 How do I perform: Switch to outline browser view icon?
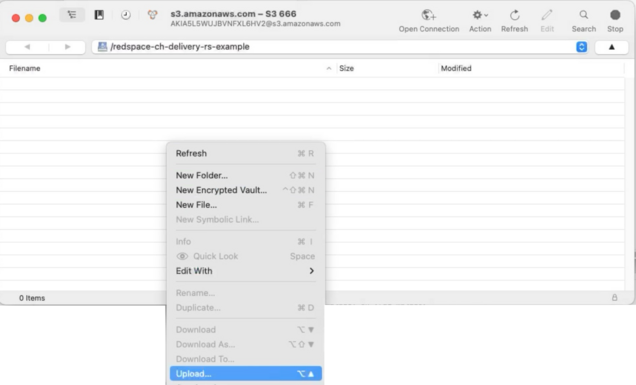[x=72, y=15]
